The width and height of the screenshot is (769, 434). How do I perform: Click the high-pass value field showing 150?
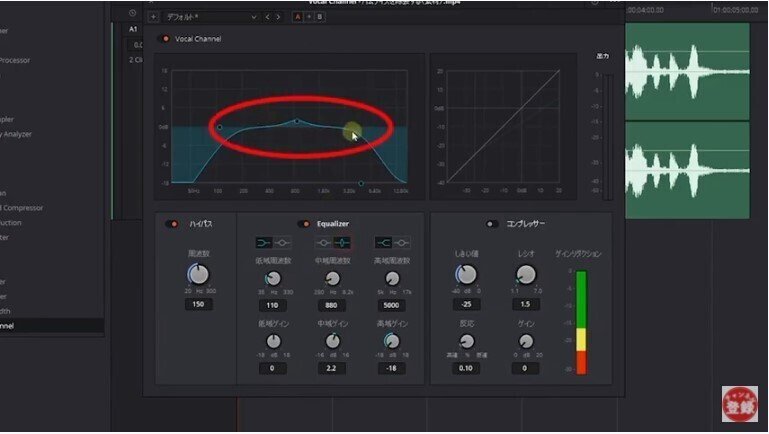pos(198,305)
